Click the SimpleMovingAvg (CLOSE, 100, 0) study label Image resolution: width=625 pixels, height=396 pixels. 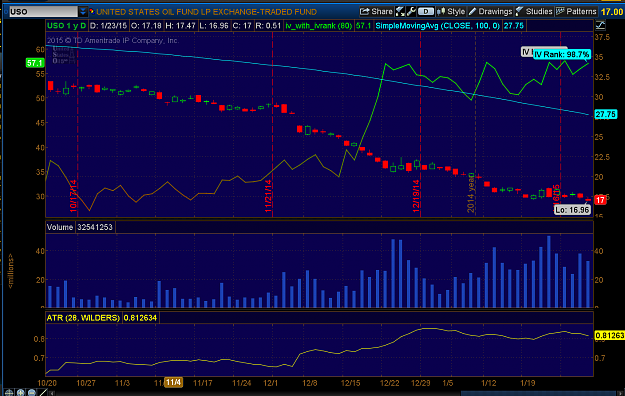point(437,26)
